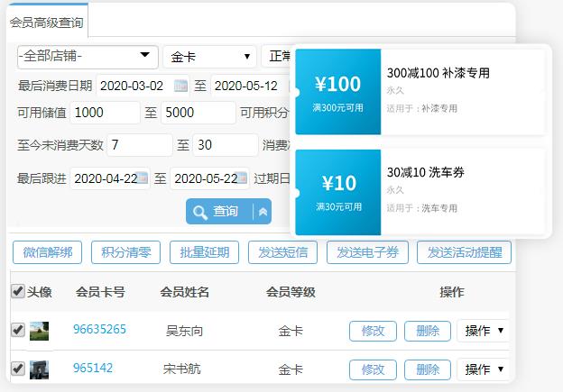Click the 发送短信 button
This screenshot has height=392, width=563.
[x=283, y=252]
